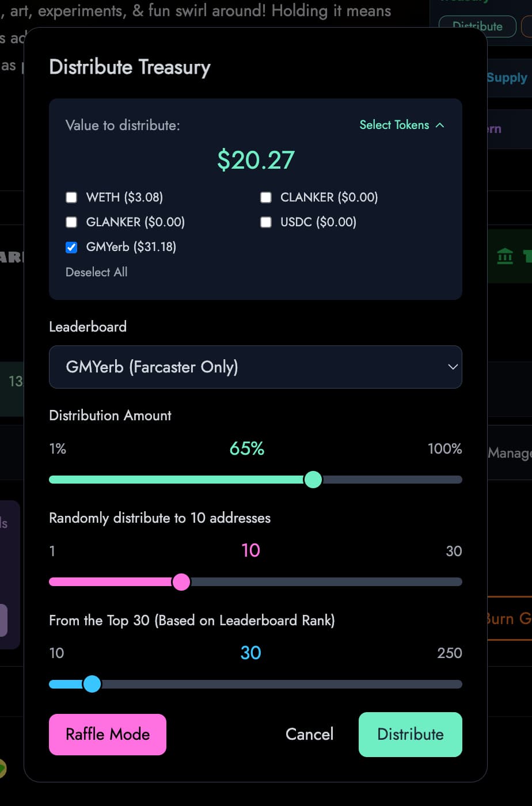Select the USDC token checkbox
The image size is (532, 806).
(266, 222)
